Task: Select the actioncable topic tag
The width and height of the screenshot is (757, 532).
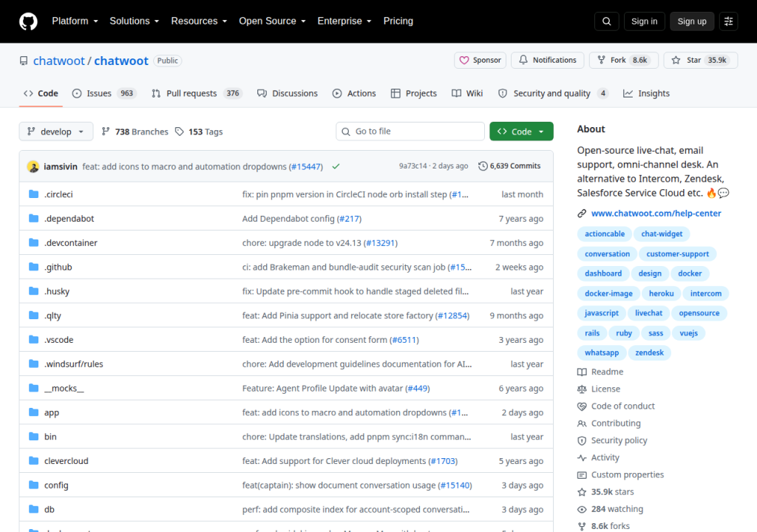Action: click(x=605, y=233)
